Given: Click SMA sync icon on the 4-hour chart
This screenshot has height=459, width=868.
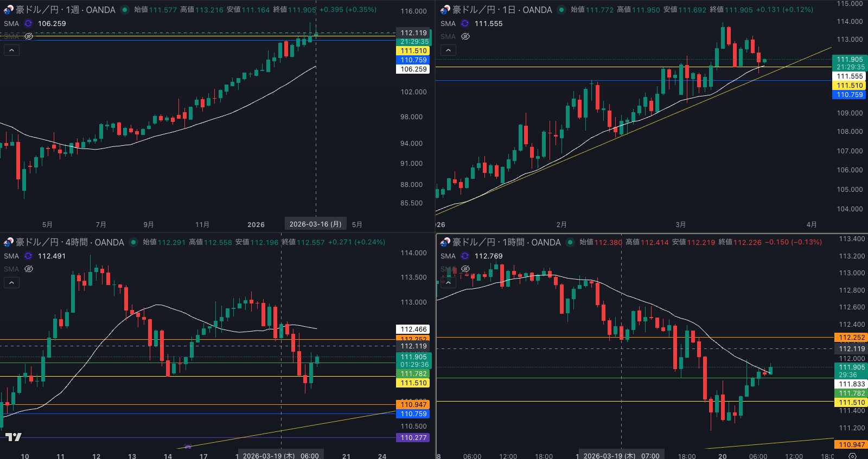Looking at the screenshot, I should (x=28, y=256).
